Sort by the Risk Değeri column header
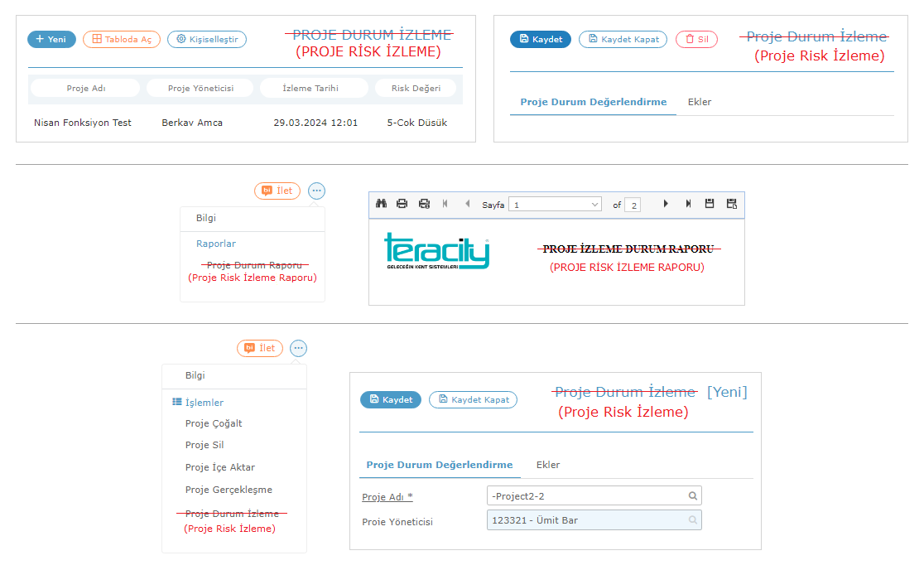Image resolution: width=924 pixels, height=570 pixels. (x=416, y=89)
